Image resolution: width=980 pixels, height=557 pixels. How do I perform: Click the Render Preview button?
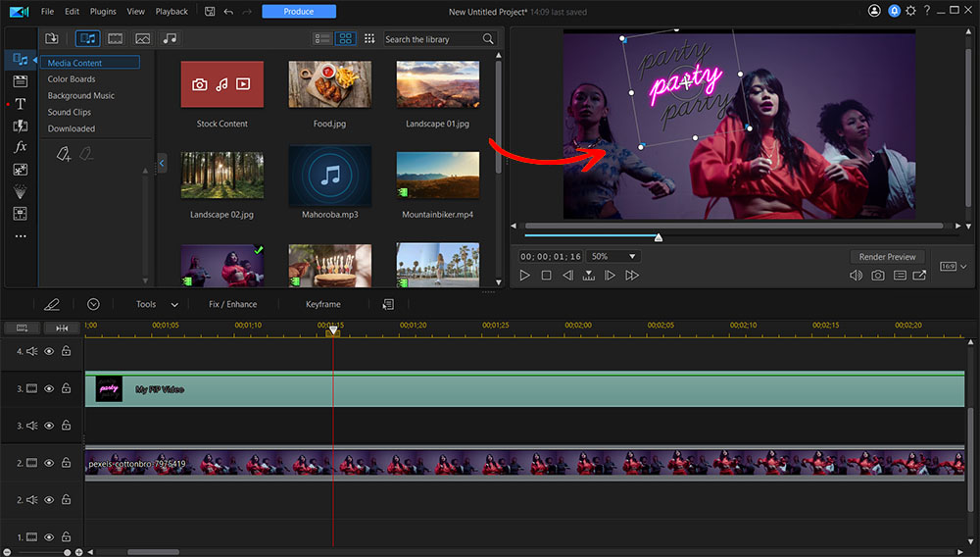[x=887, y=257]
